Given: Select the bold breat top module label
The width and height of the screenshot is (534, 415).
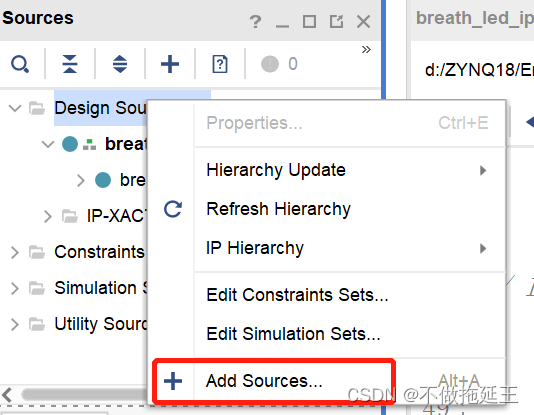Looking at the screenshot, I should pyautogui.click(x=126, y=144).
